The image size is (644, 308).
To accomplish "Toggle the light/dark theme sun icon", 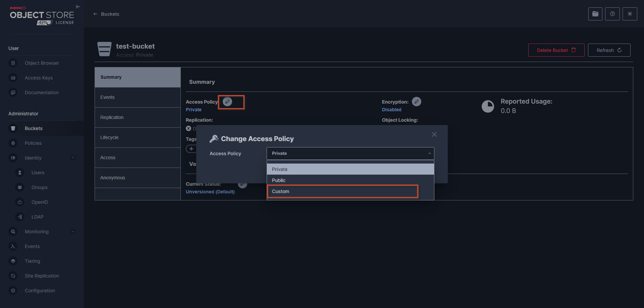I will coord(630,14).
